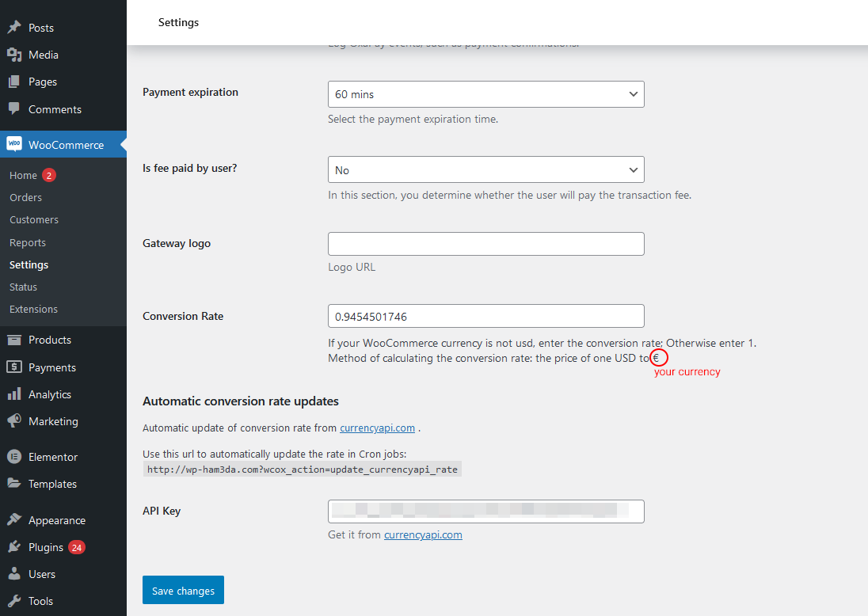Select the Settings submenu item

29,264
